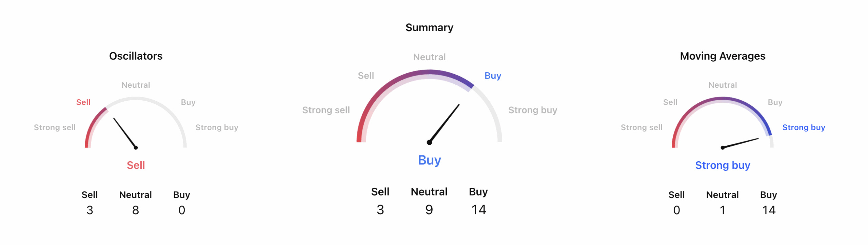Click the Buy count 0 under Oscillators
Viewport: 868px width, 245px height.
coord(182,210)
